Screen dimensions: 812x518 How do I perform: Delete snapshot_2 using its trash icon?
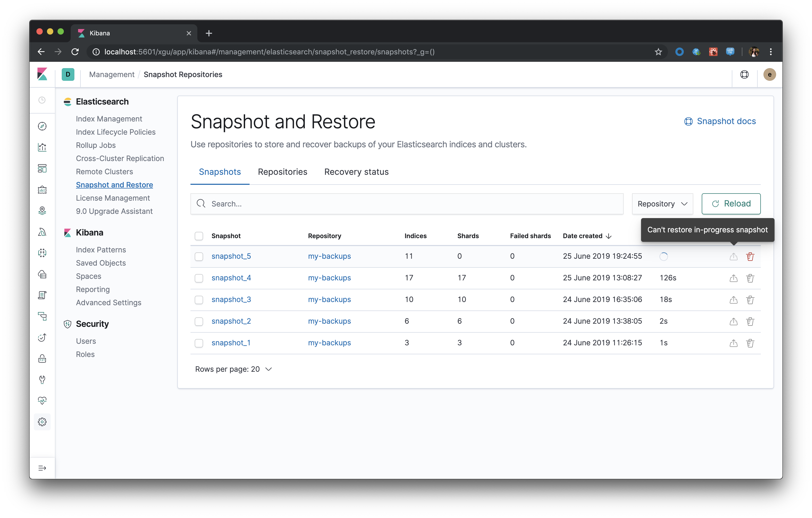click(750, 321)
